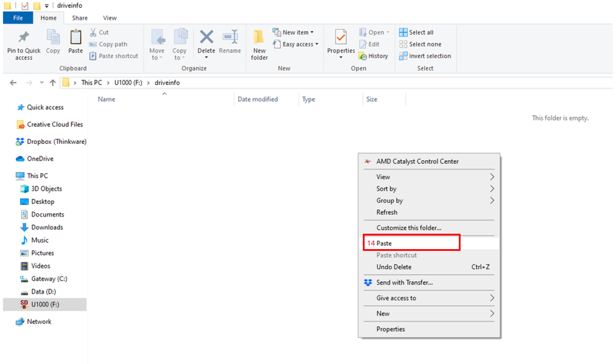Select U1000 (F:) SD card in sidebar
This screenshot has width=616, height=364.
pyautogui.click(x=45, y=305)
